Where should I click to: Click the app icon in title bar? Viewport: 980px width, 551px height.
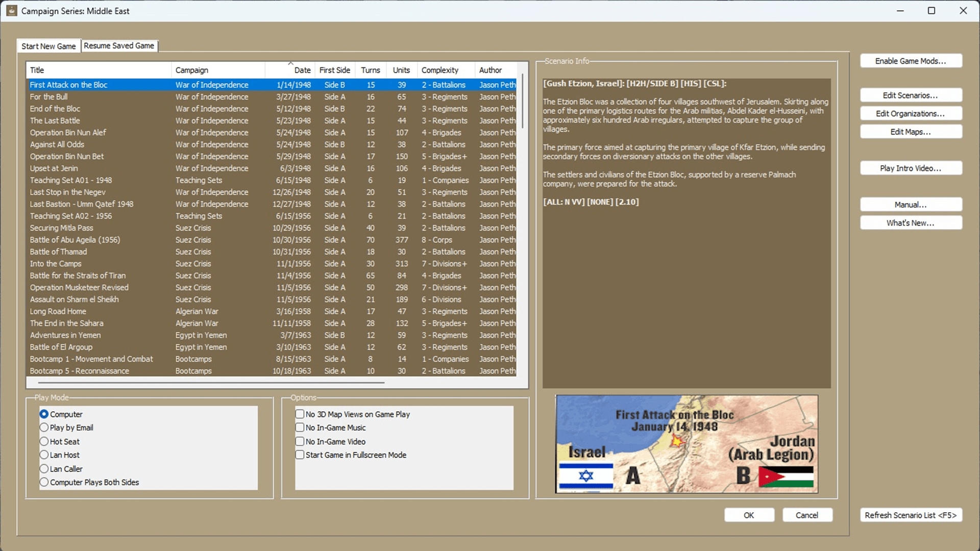tap(11, 11)
